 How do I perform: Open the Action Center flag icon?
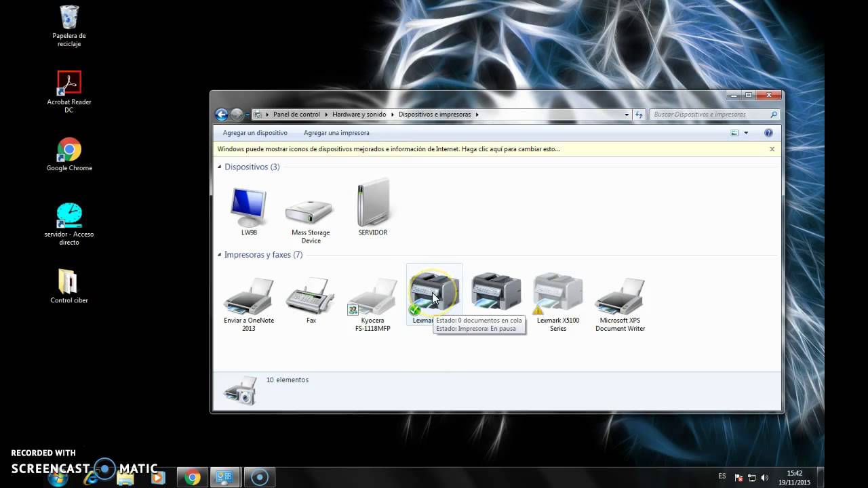pyautogui.click(x=739, y=478)
